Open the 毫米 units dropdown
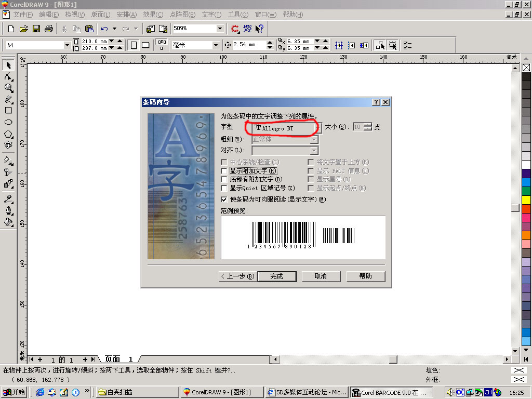This screenshot has height=399, width=532. pos(216,45)
